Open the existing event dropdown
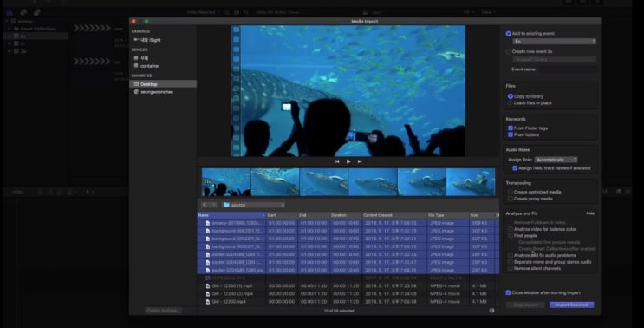This screenshot has height=328, width=644. (555, 41)
